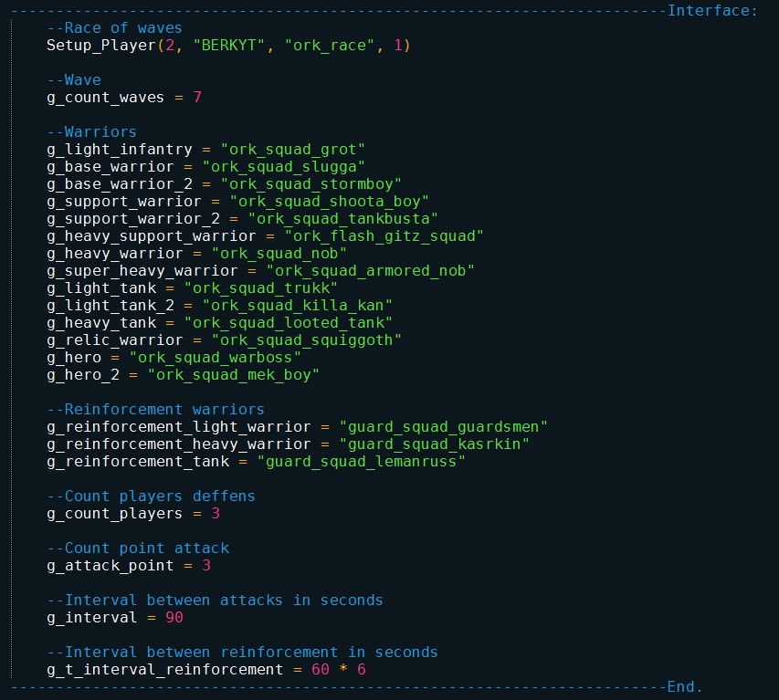Click the g_super_heavy_warrior variable

[x=142, y=271]
